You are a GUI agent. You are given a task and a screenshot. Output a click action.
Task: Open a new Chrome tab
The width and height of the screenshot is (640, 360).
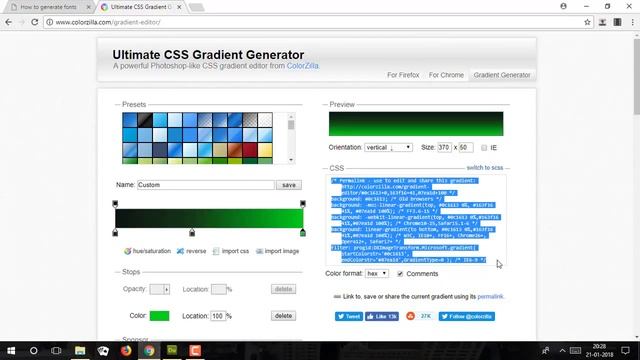click(197, 7)
